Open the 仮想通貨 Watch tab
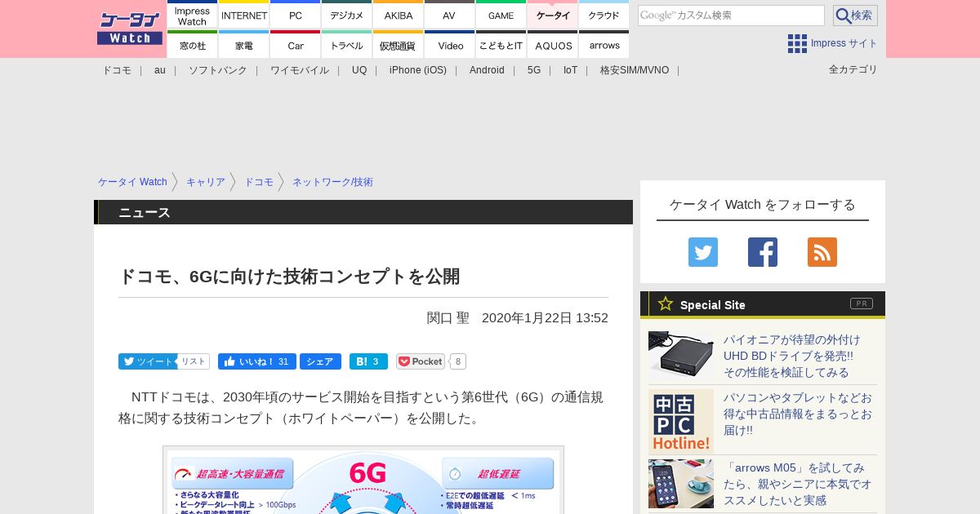The width and height of the screenshot is (980, 514). [x=398, y=45]
